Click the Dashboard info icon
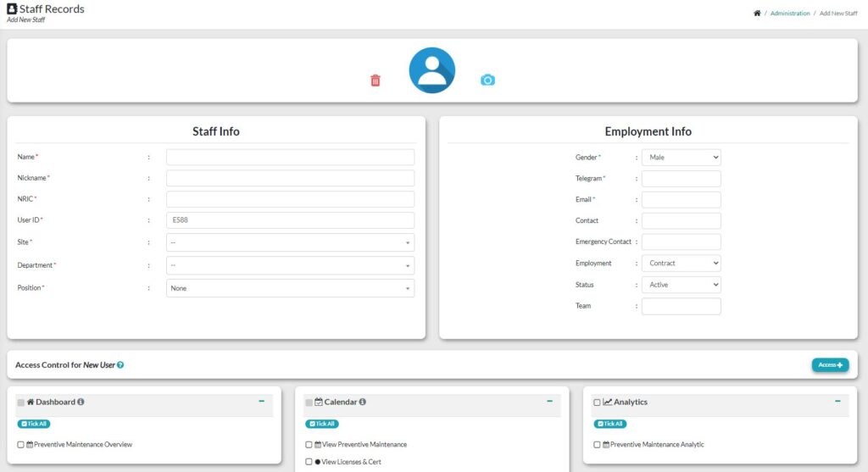Screen dimensions: 868x472 81,403
